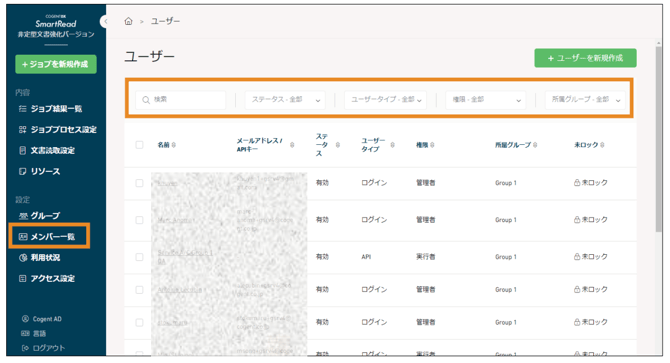670x363 pixels.
Task: Click リソース sidebar icon
Action: tap(23, 171)
